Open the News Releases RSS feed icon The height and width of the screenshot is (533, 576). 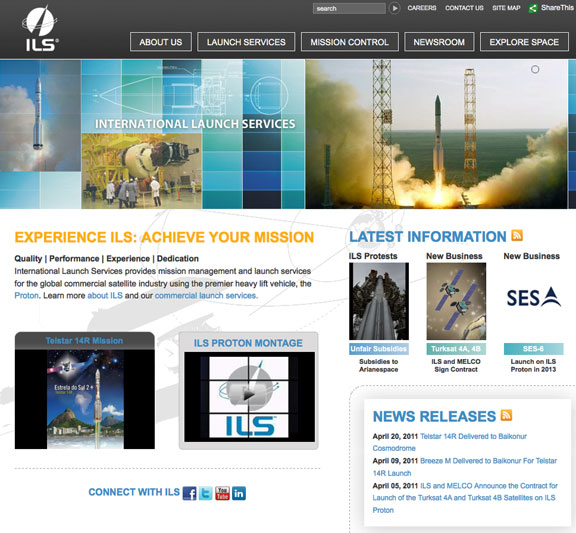(506, 415)
